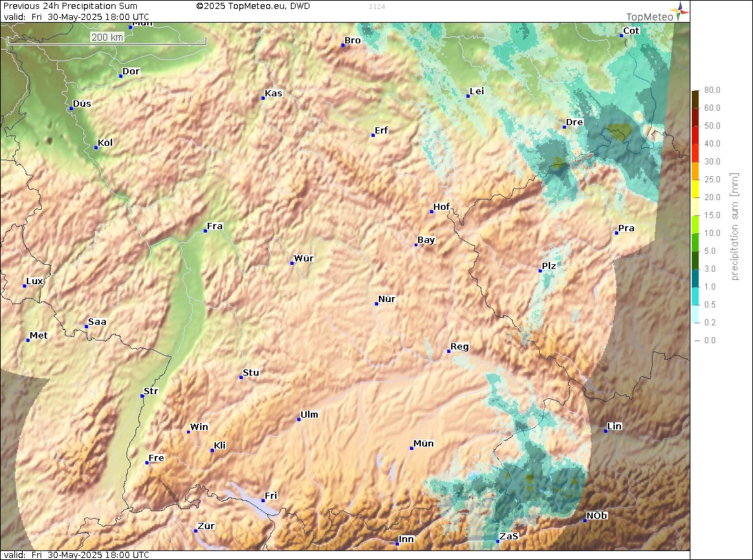Select the ZaS city label
The image size is (753, 560).
(509, 537)
